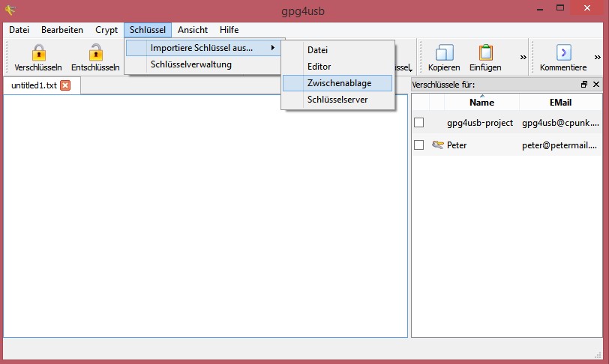Image resolution: width=609 pixels, height=364 pixels.
Task: Check the box for Peter's key
Action: pyautogui.click(x=419, y=145)
